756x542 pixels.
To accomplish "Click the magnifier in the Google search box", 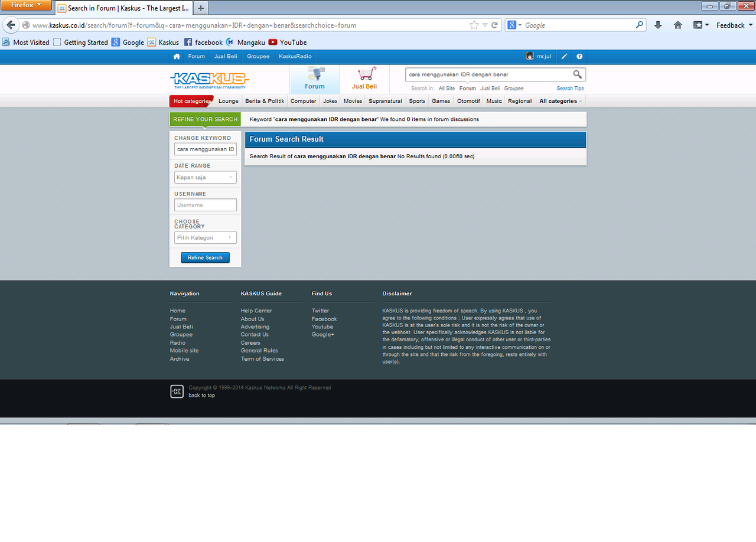I will (640, 25).
